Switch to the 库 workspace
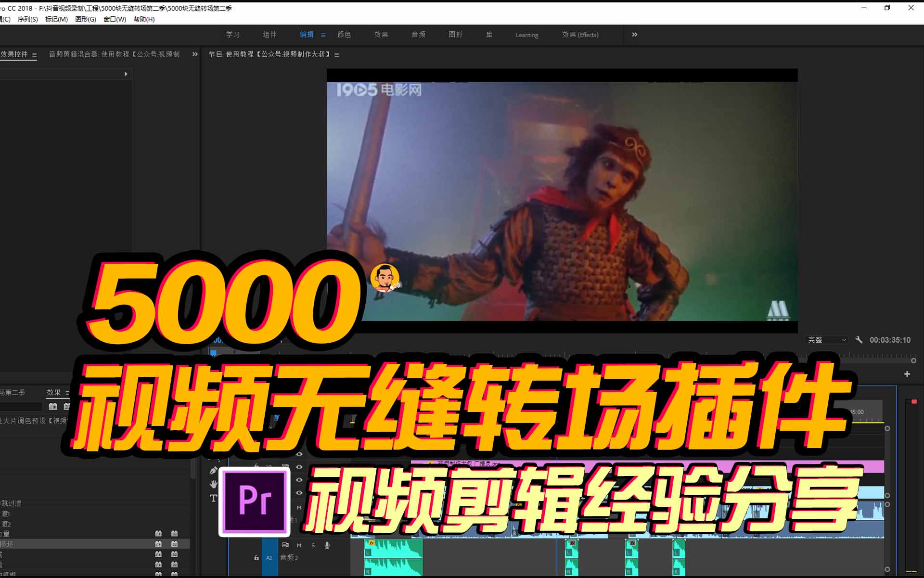This screenshot has width=924, height=578. pos(489,35)
